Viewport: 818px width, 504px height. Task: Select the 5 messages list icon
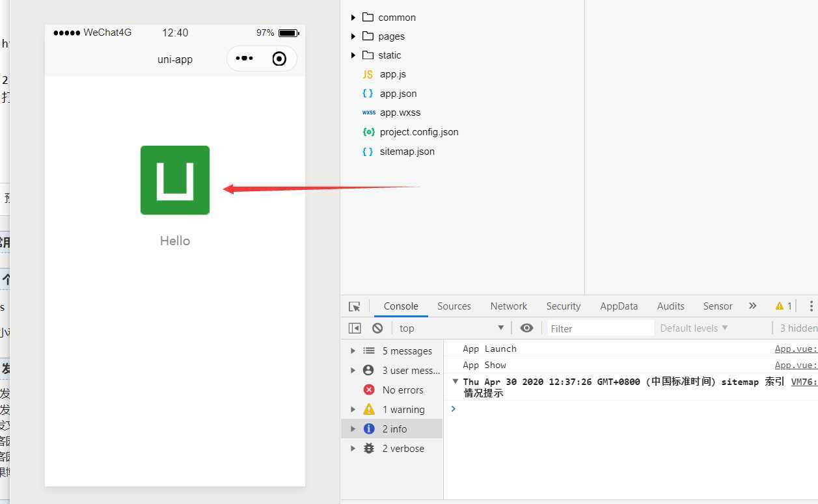[369, 351]
